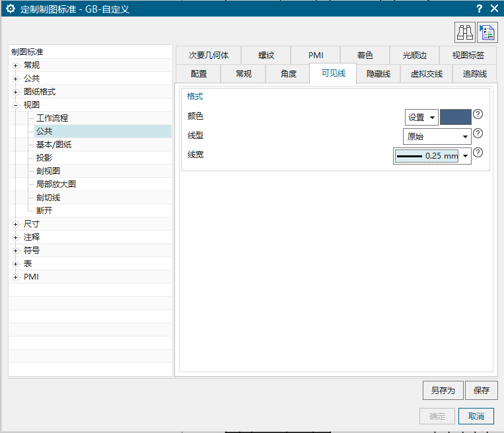Switch to the 配置 tab
This screenshot has width=504, height=433.
coord(198,73)
